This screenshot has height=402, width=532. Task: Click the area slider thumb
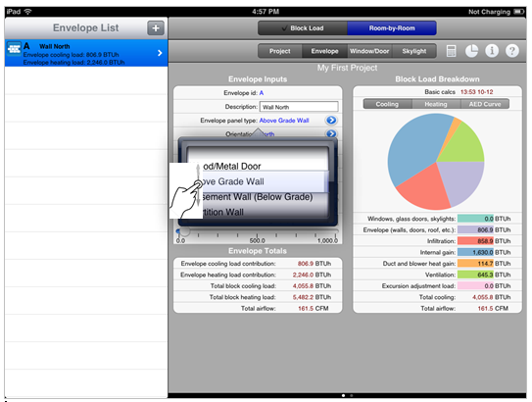[184, 230]
